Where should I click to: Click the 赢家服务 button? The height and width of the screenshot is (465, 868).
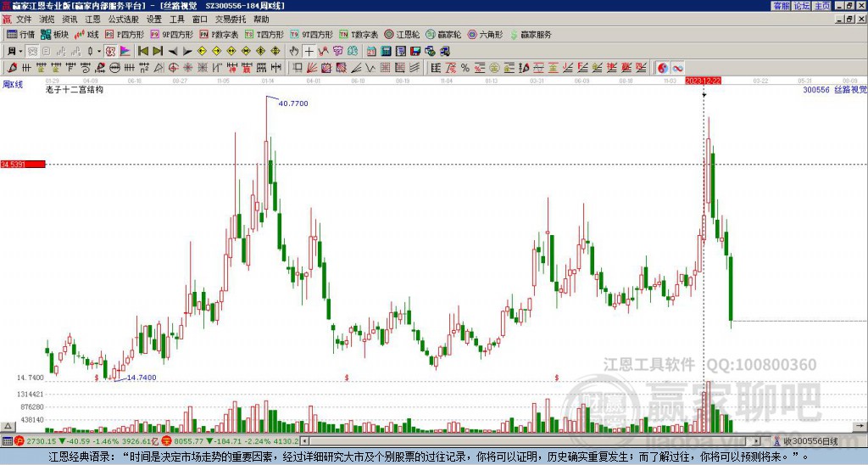[531, 34]
